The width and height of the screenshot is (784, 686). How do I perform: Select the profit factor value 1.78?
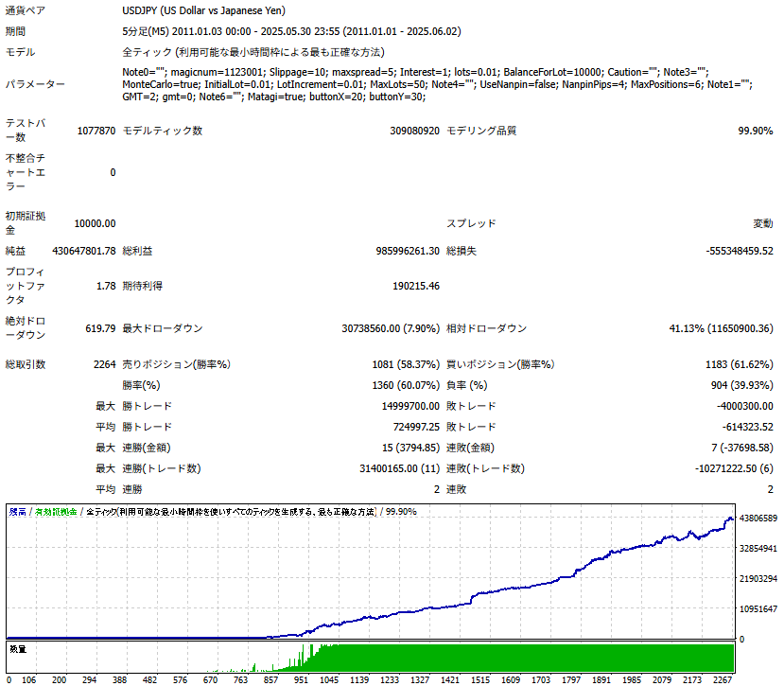[106, 286]
